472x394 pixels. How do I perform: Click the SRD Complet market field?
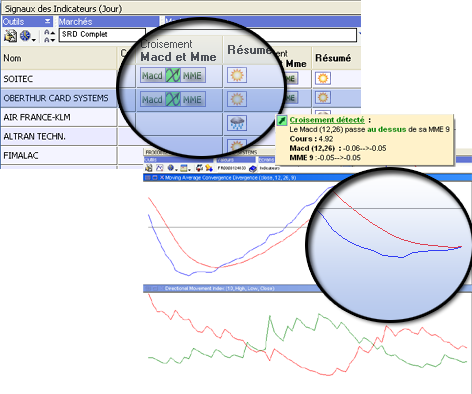tap(102, 34)
